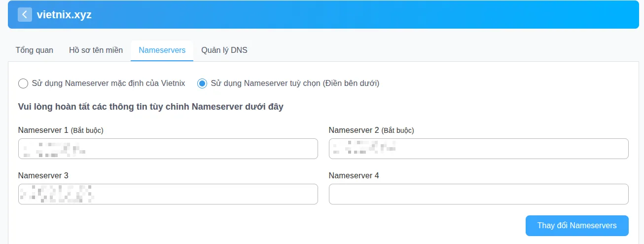
Task: Choose the default Vietnix Nameserver radio option
Action: click(x=23, y=83)
